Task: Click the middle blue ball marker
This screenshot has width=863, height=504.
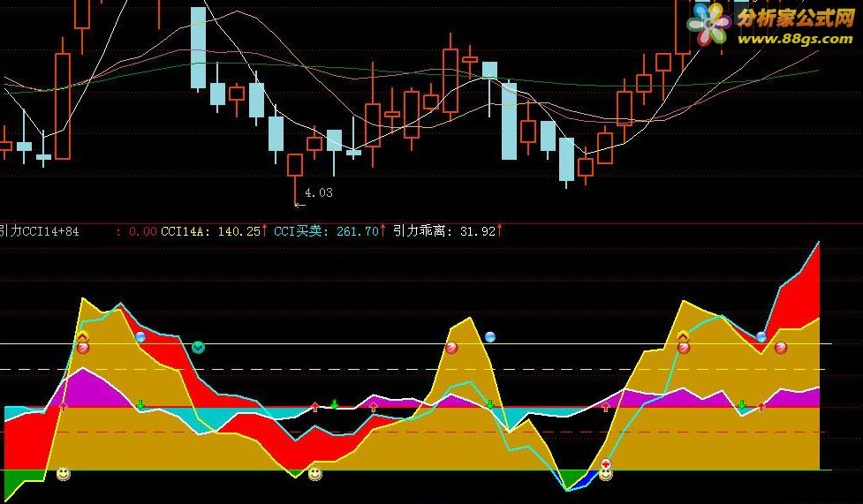Action: (x=490, y=336)
